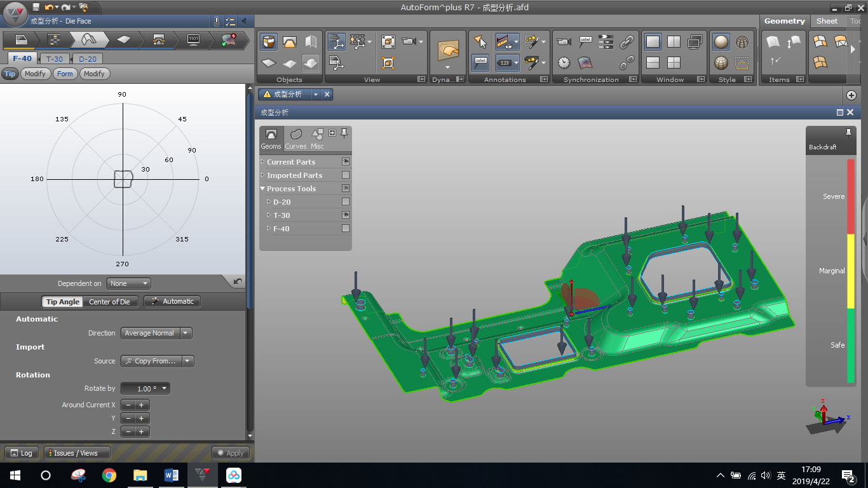Image resolution: width=868 pixels, height=488 pixels.
Task: Enable the F-40 tool visibility checkbox
Action: tap(346, 229)
